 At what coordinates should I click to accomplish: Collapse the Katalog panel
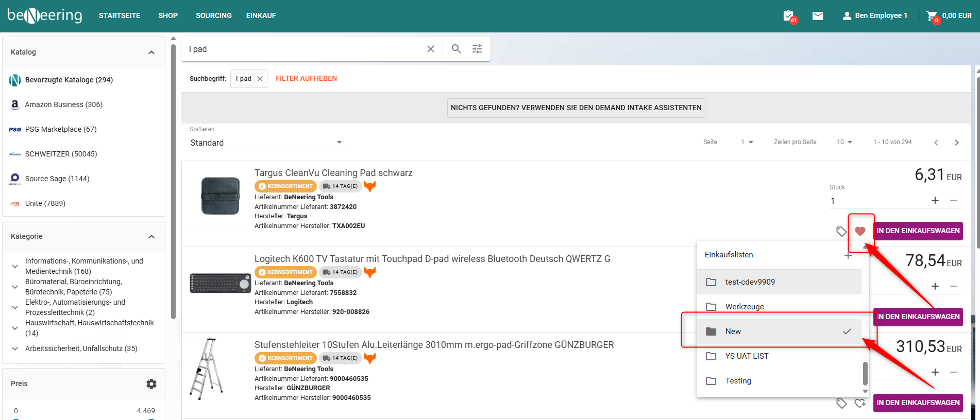pos(151,52)
